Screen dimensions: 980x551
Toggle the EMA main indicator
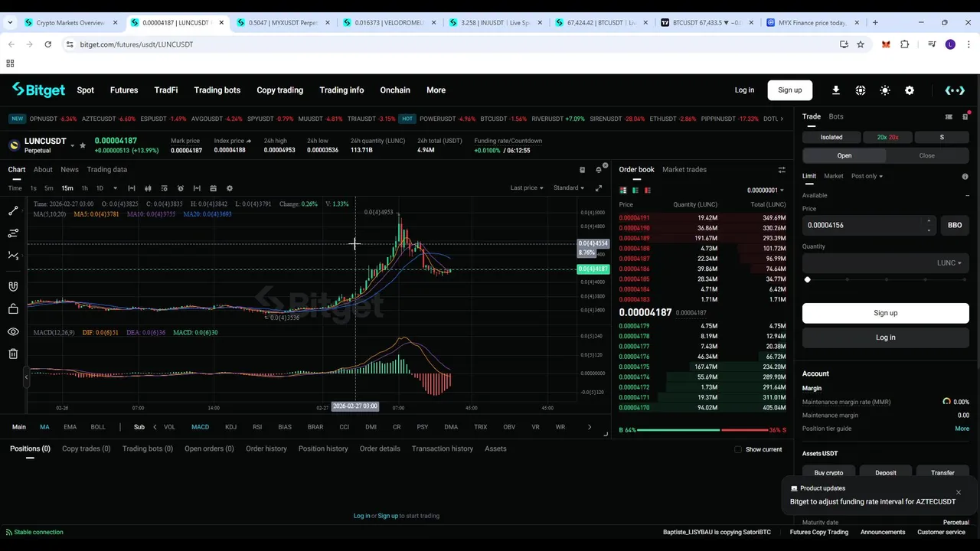coord(70,427)
